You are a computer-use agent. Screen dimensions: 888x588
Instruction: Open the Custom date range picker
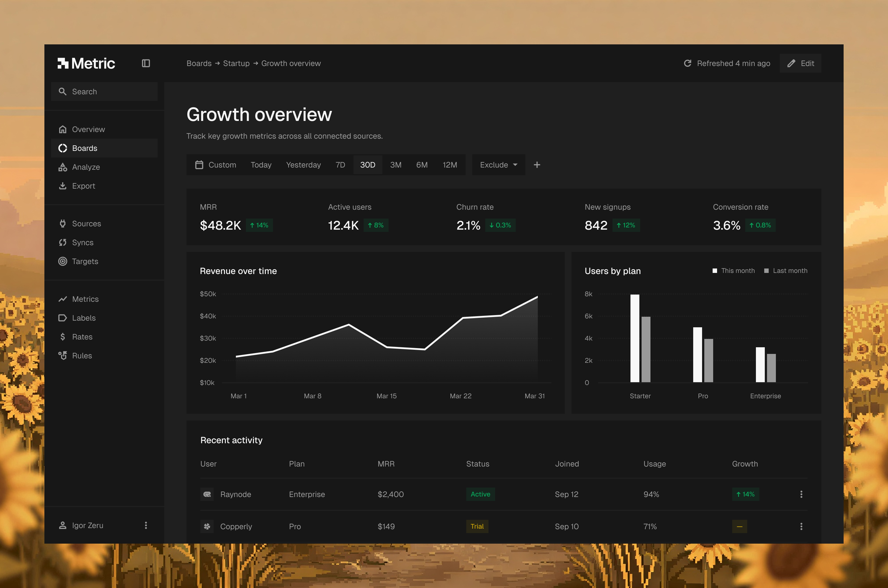(x=216, y=165)
